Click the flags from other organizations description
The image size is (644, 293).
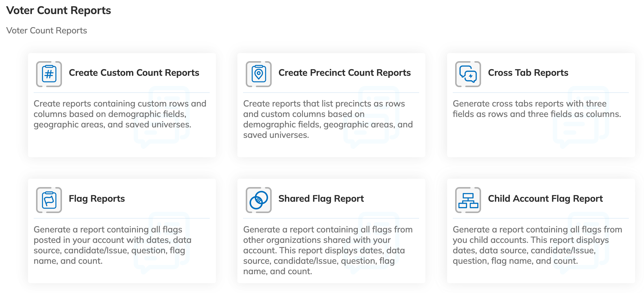coord(328,250)
